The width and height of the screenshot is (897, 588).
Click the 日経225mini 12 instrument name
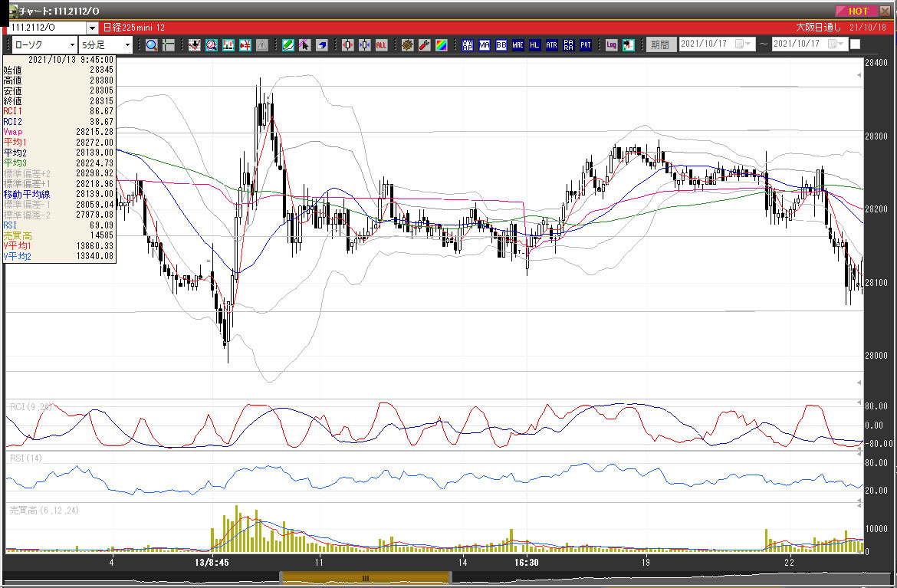134,28
